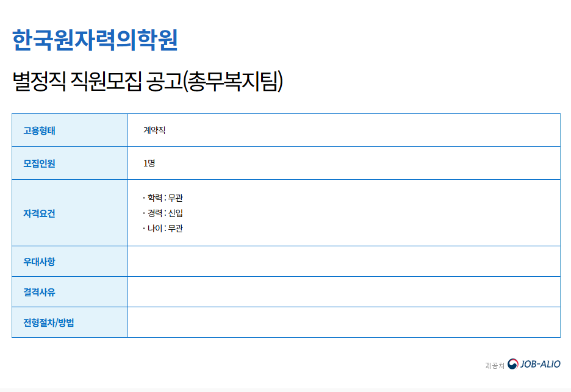This screenshot has width=571, height=392.
Task: Select the 계약직 value cell
Action: (x=343, y=130)
